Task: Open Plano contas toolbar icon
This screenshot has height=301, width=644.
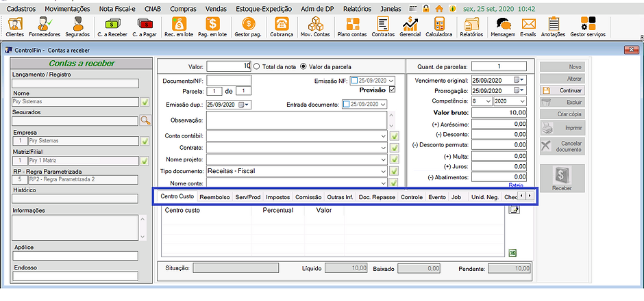Action: [x=352, y=27]
